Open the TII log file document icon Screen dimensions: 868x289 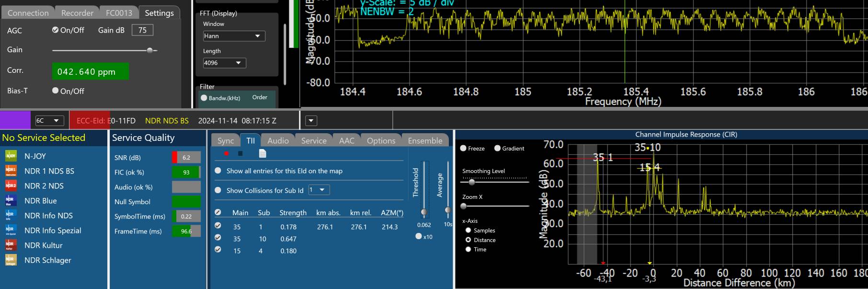pyautogui.click(x=263, y=153)
